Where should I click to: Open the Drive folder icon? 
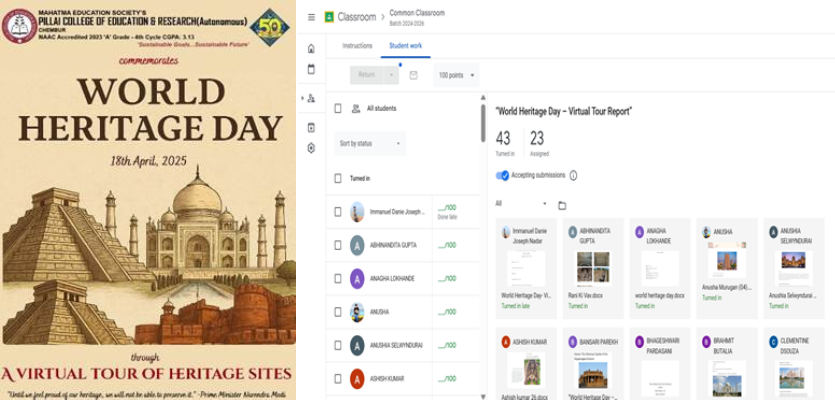click(x=562, y=205)
